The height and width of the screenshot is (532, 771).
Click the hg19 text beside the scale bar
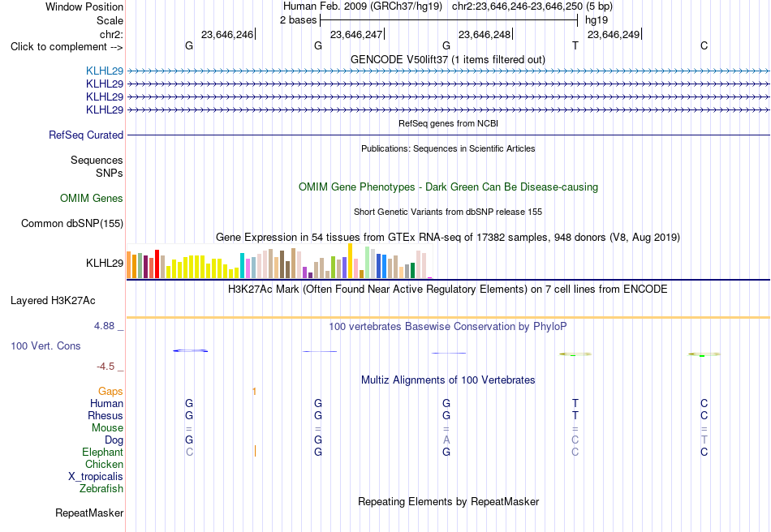click(x=597, y=20)
